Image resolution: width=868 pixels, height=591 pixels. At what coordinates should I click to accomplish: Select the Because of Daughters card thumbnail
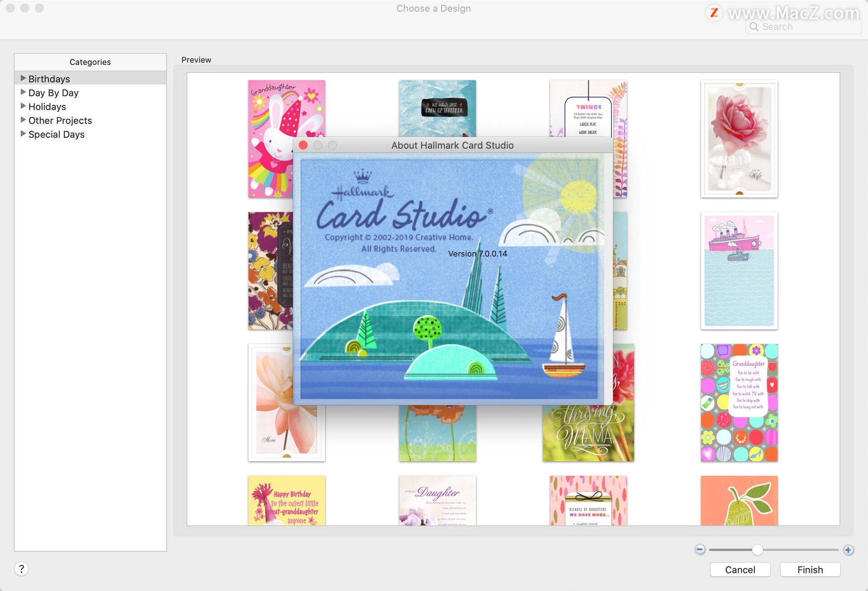pos(588,500)
